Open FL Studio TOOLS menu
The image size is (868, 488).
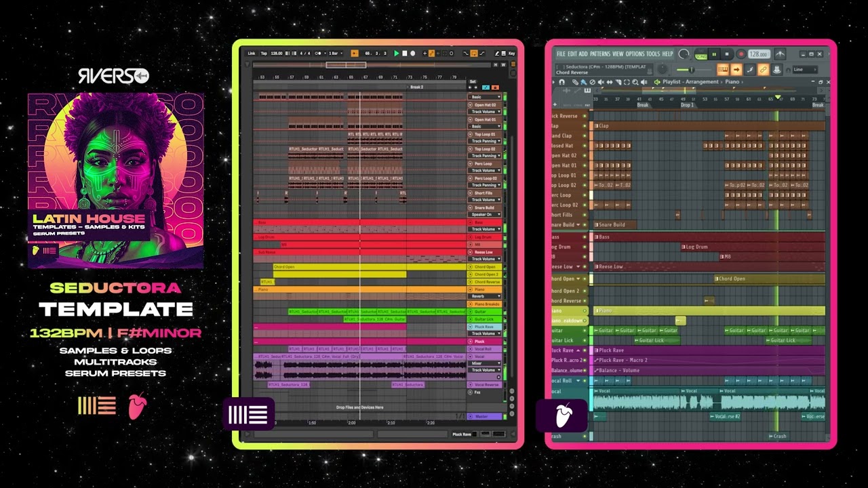coord(653,54)
